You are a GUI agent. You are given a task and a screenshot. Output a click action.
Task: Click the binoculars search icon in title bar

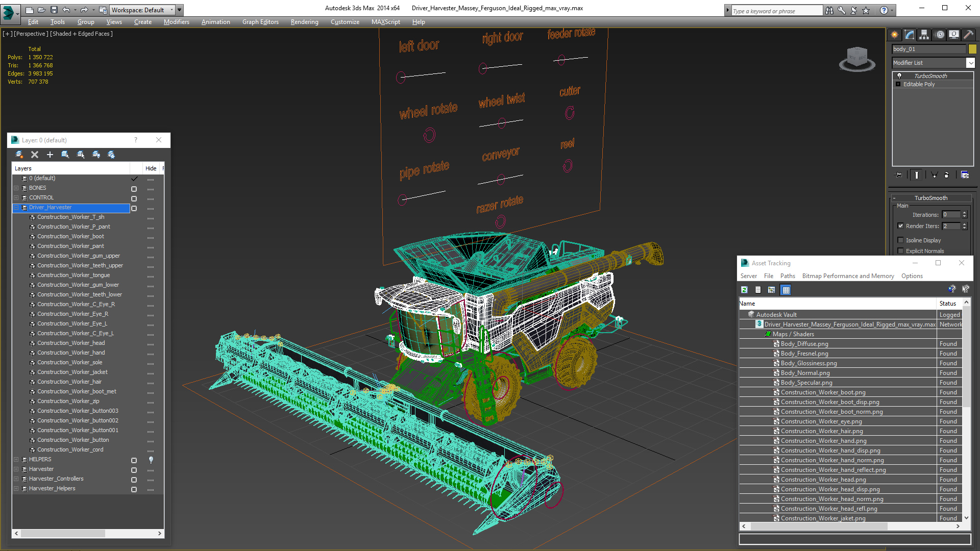pos(829,10)
